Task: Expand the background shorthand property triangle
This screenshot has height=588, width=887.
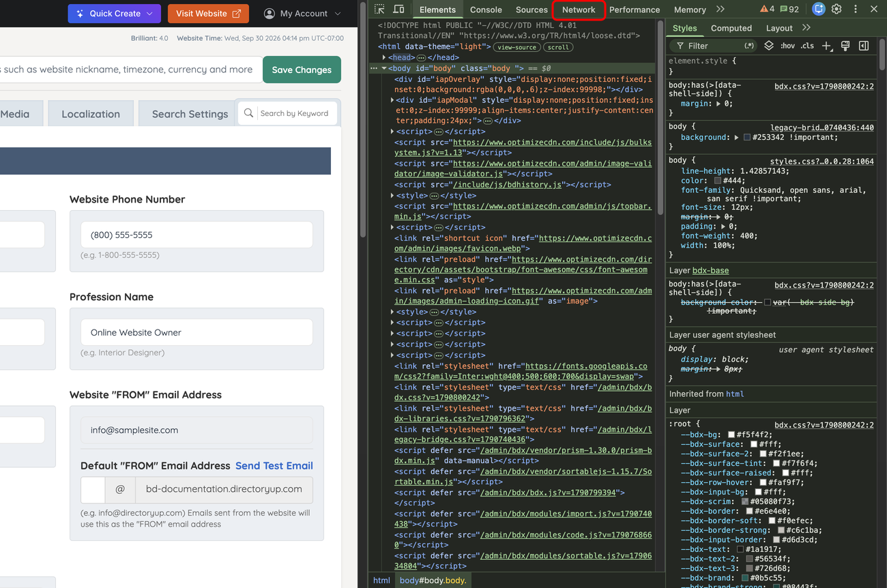Action: (x=736, y=137)
